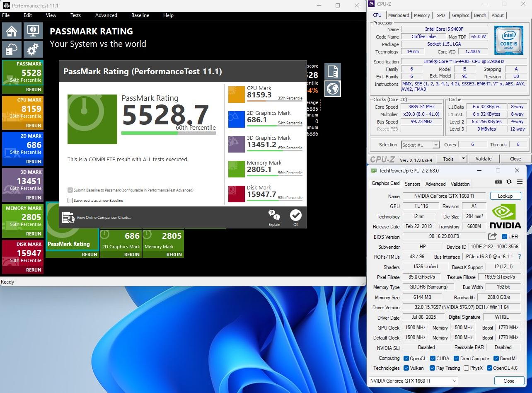Toggle the PhysX checkbox
Viewport: 532px width, 393px height.
pos(466,368)
